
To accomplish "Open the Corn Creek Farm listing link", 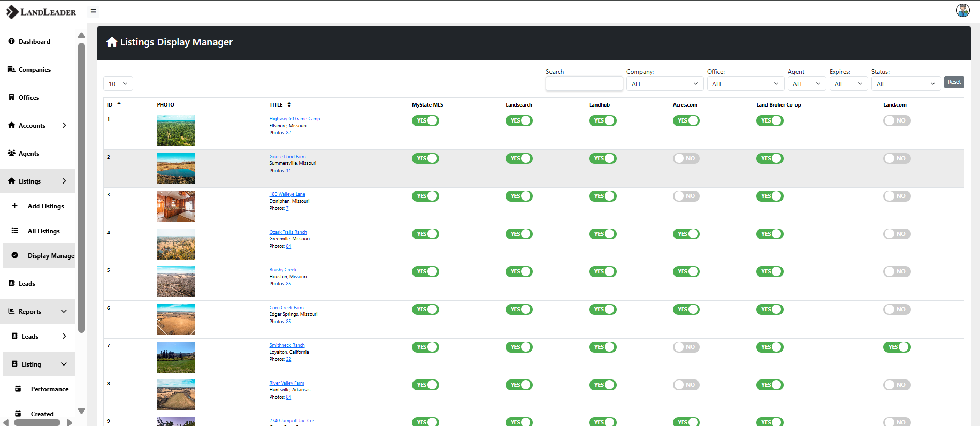I will pos(286,308).
